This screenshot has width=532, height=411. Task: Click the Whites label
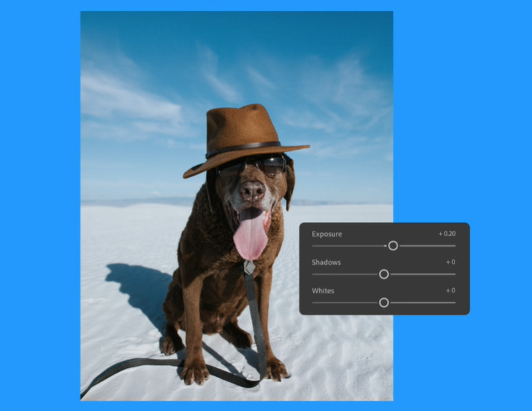pyautogui.click(x=323, y=291)
